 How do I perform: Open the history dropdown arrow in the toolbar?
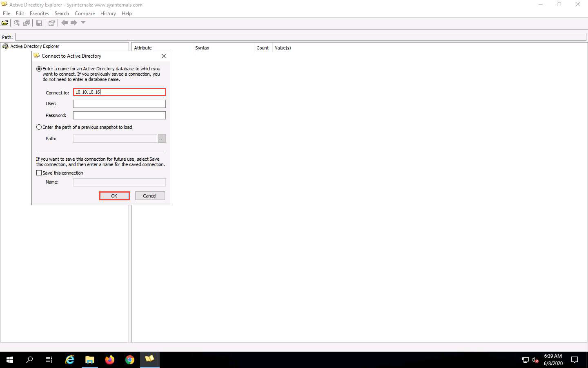[83, 23]
